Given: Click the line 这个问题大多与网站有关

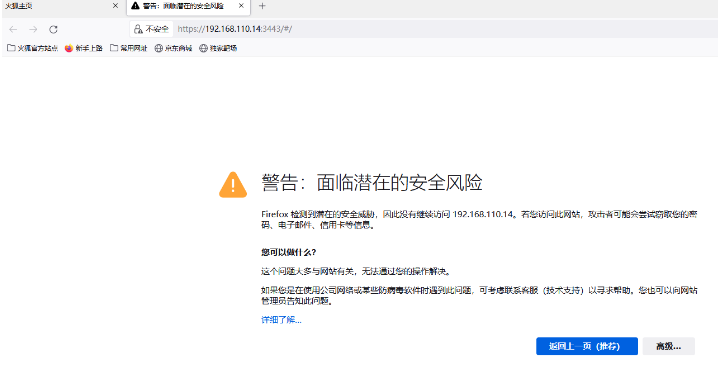Looking at the screenshot, I should click(356, 272).
